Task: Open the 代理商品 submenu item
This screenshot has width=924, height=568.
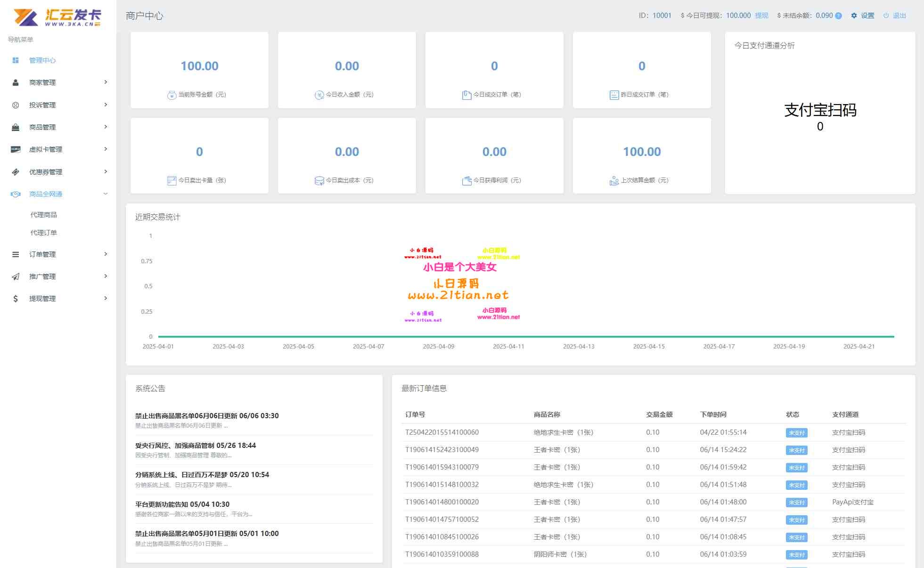Action: click(x=44, y=215)
